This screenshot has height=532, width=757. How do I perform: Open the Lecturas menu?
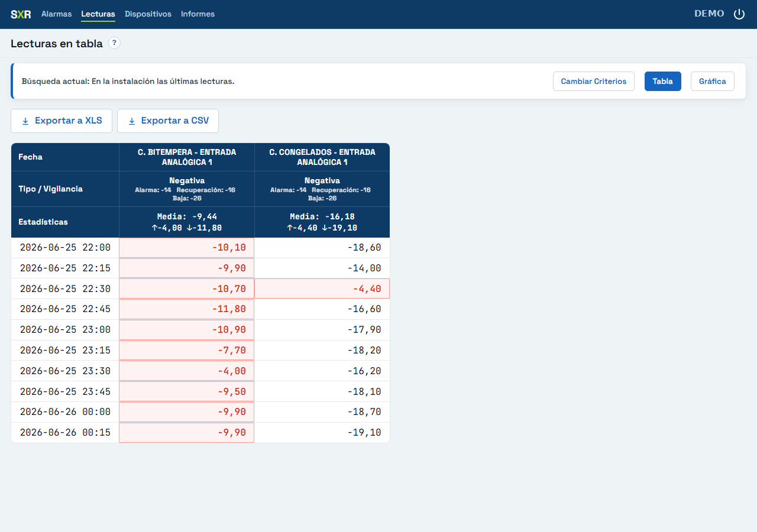[x=98, y=14]
